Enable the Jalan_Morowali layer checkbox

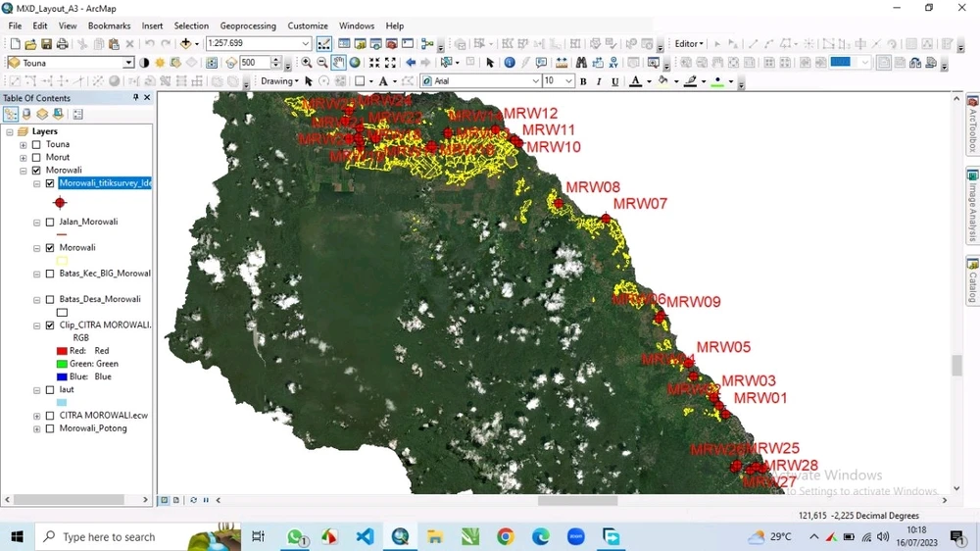pos(50,223)
